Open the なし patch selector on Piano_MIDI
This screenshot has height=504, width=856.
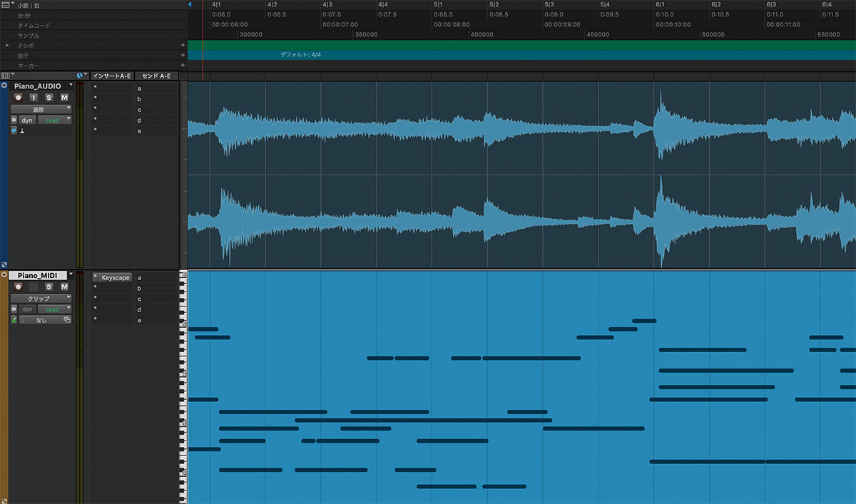(46, 320)
